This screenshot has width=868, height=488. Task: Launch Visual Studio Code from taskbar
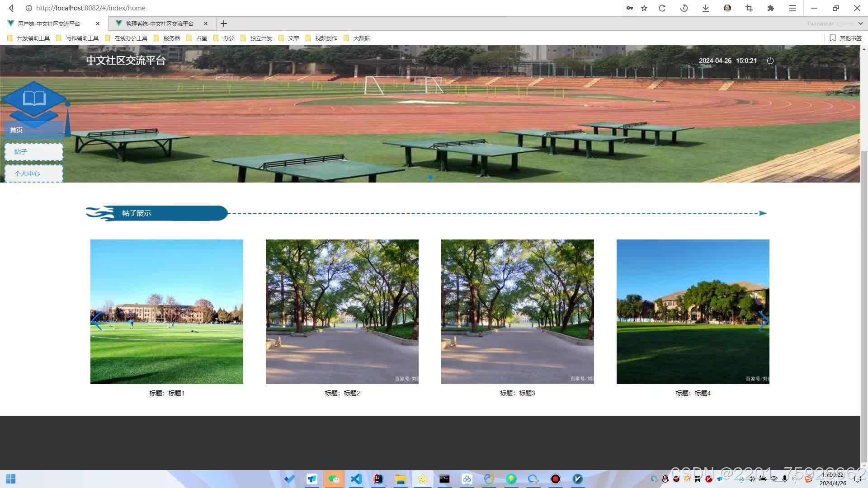pyautogui.click(x=356, y=479)
